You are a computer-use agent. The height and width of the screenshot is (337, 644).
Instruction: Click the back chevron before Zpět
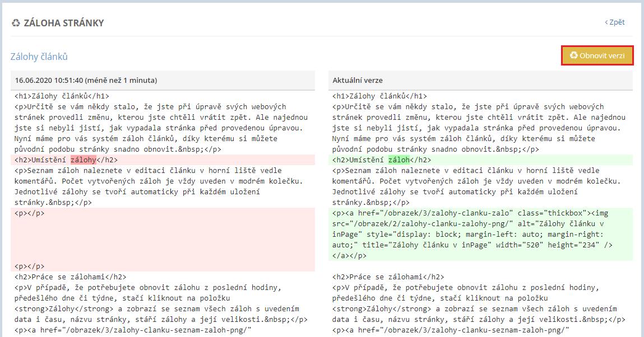(606, 22)
